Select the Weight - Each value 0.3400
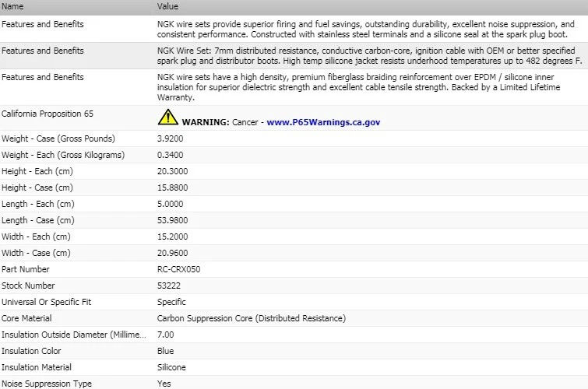 (x=170, y=155)
